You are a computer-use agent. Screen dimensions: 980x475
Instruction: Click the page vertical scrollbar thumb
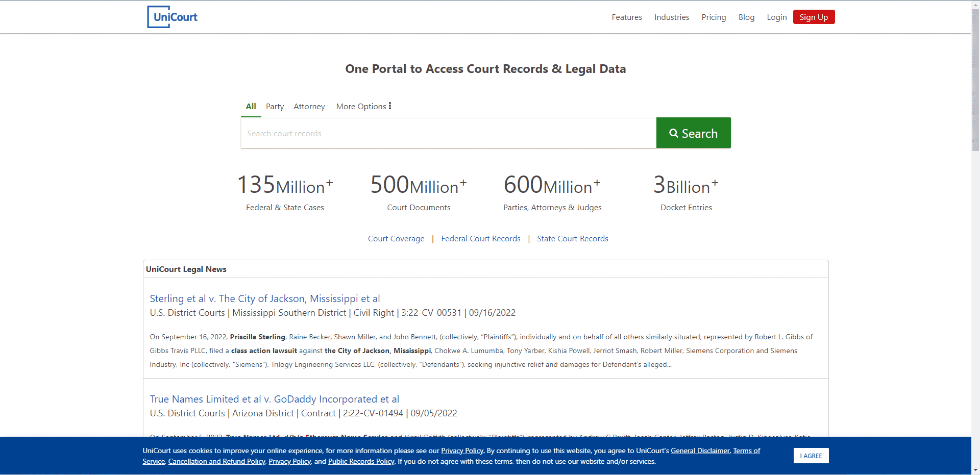[x=975, y=80]
